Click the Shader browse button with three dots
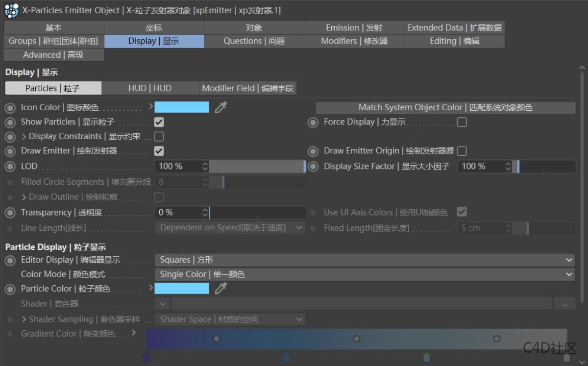This screenshot has width=588, height=366. pos(564,304)
